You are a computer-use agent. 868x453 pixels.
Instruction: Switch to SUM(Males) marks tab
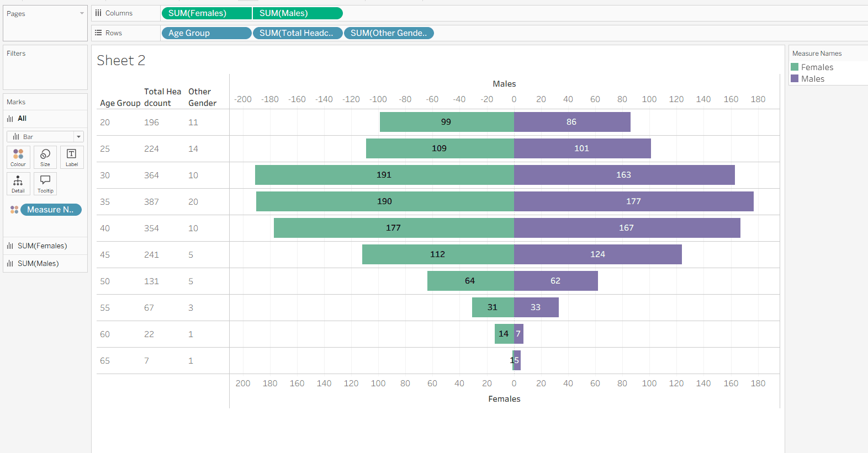38,264
